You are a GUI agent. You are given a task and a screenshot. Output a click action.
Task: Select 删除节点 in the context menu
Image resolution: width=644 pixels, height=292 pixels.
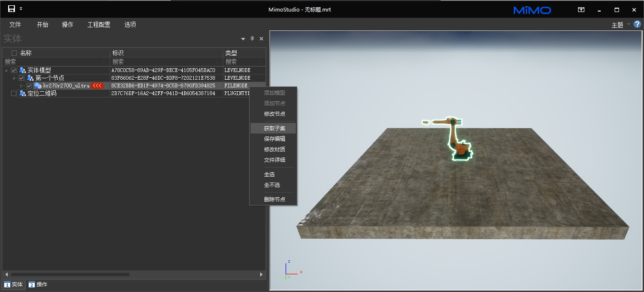(274, 199)
